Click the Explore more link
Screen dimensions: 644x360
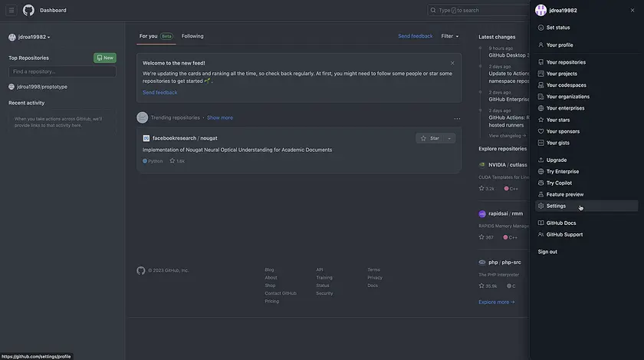pos(496,302)
